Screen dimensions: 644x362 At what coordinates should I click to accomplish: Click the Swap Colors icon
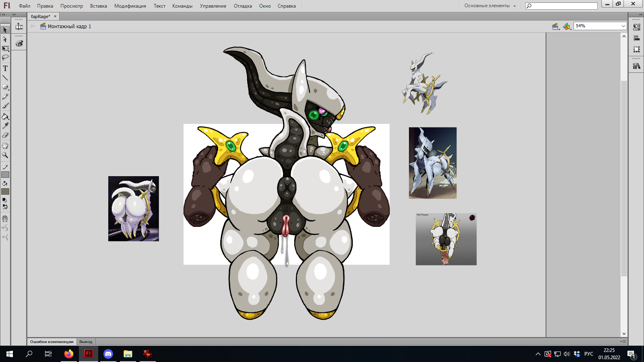coord(5,207)
